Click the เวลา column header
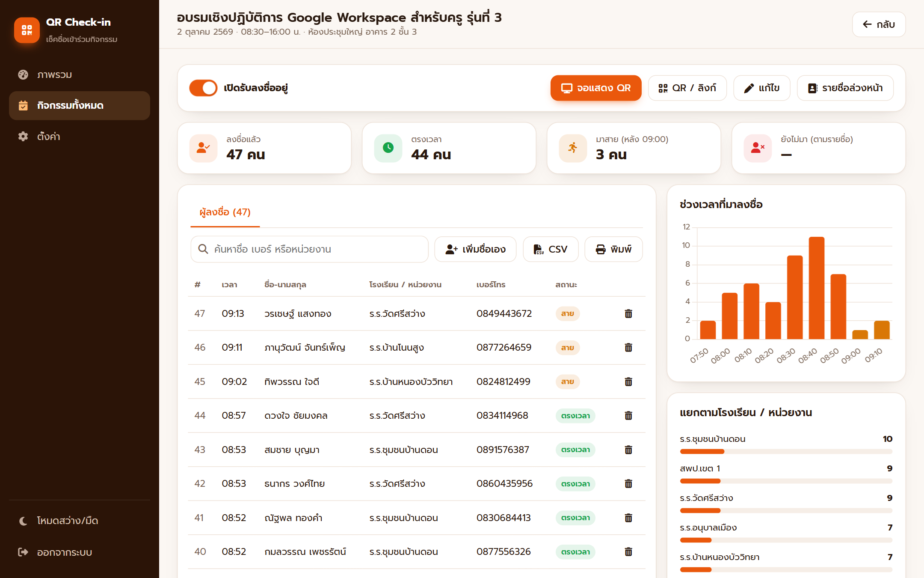Image resolution: width=924 pixels, height=578 pixels. pyautogui.click(x=229, y=285)
